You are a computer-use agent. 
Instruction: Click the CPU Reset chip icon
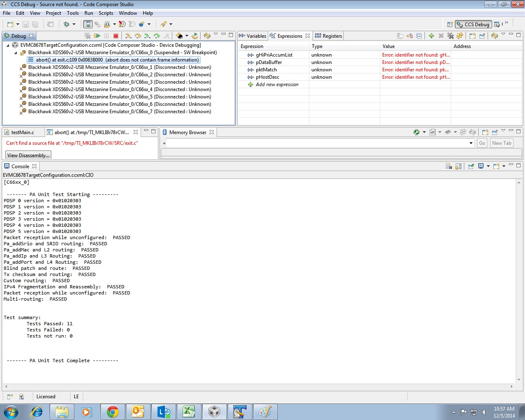tap(179, 36)
